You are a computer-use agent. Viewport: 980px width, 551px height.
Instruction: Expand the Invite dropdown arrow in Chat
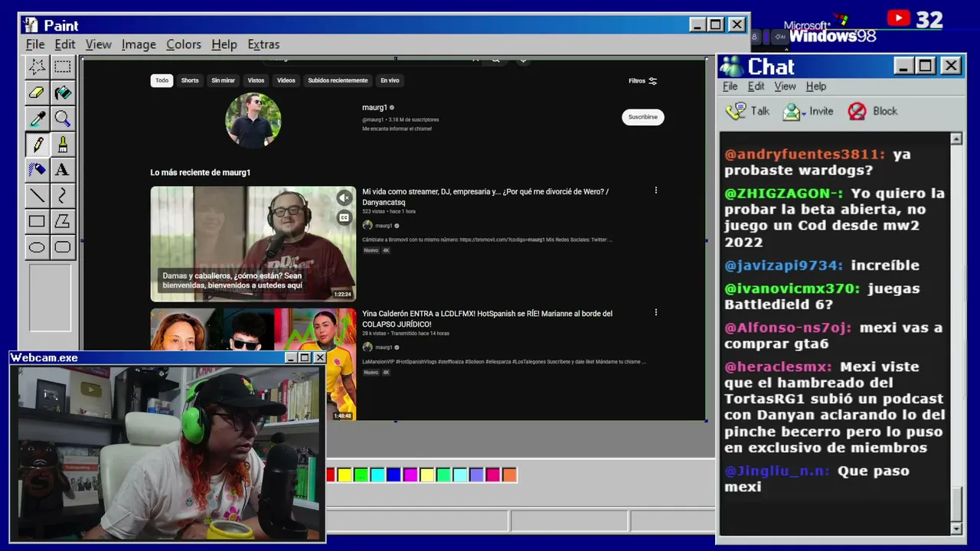pos(805,112)
